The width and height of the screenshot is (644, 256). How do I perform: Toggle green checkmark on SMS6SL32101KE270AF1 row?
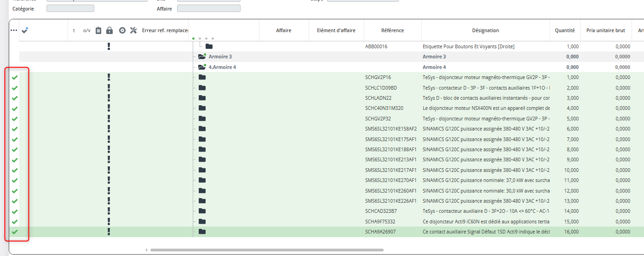click(15, 180)
